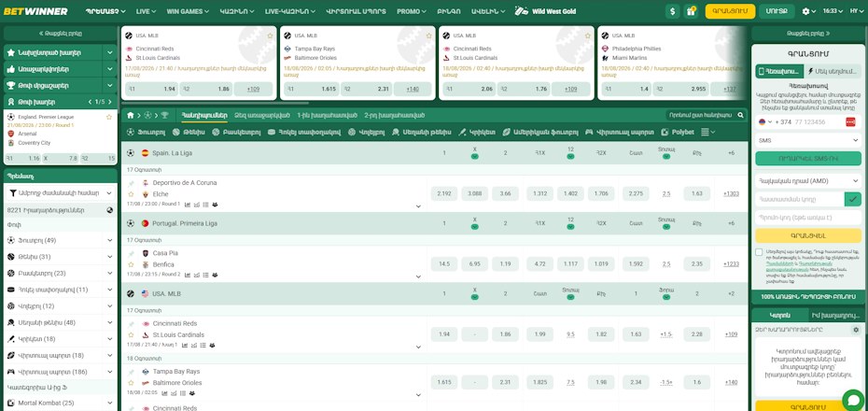Select trophy icon in breadcrumb
The height and width of the screenshot is (411, 868).
point(164,115)
